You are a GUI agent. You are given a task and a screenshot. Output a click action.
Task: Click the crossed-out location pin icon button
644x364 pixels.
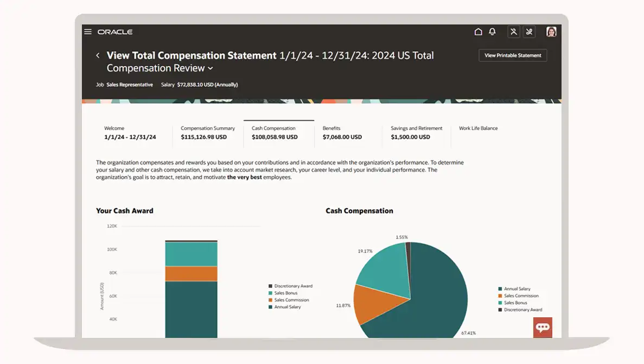530,32
